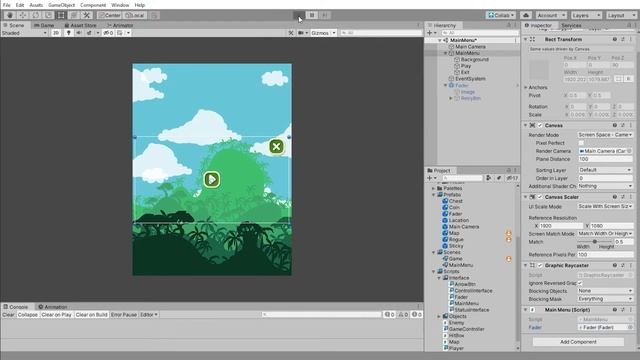Image resolution: width=640 pixels, height=360 pixels.
Task: Toggle the Graphic Raycaster enabled checkbox
Action: [540, 265]
